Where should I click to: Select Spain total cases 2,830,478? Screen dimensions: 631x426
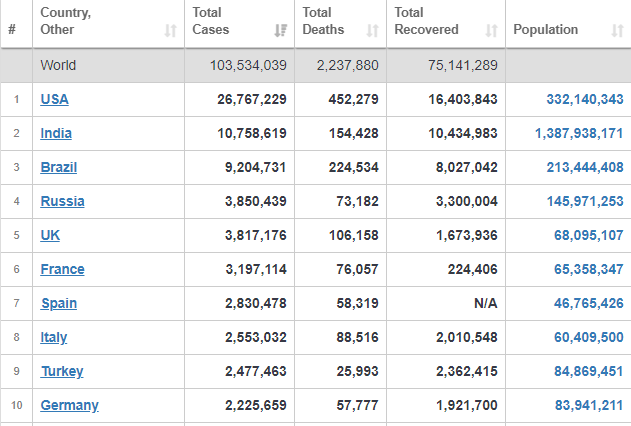256,303
